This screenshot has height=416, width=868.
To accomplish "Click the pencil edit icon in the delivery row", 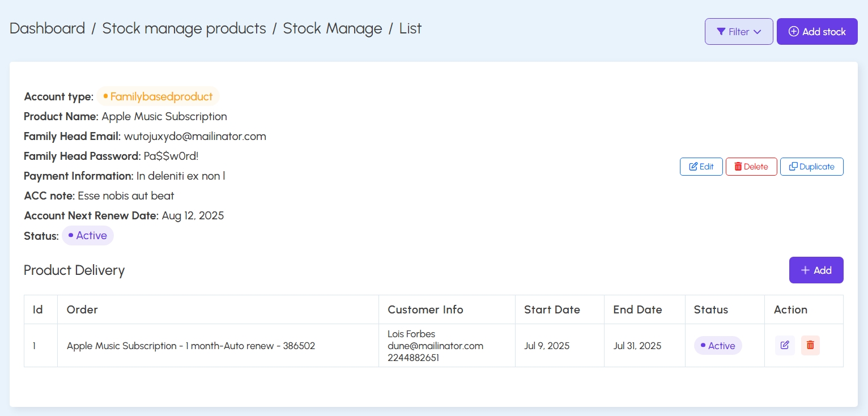I will click(785, 345).
